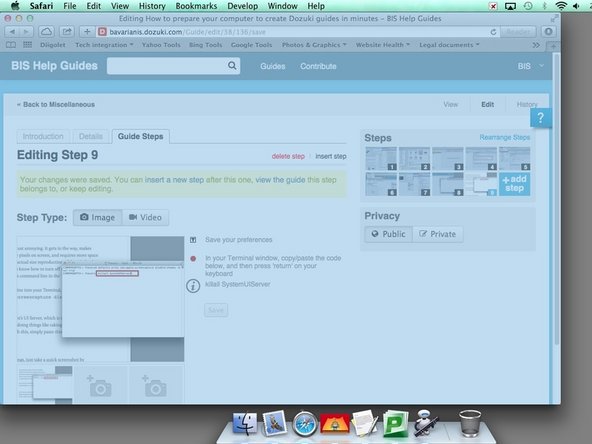Image resolution: width=592 pixels, height=444 pixels.
Task: Select the Guide Steps tab
Action: (140, 136)
